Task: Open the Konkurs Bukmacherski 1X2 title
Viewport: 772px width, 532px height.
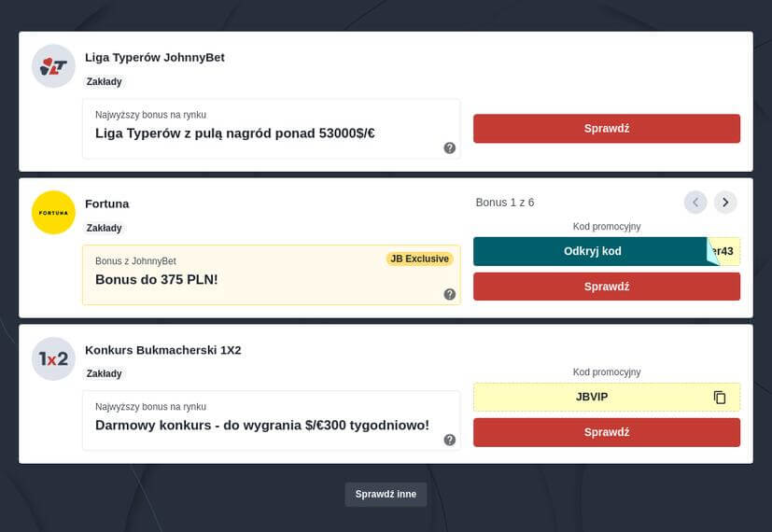Action: (163, 350)
